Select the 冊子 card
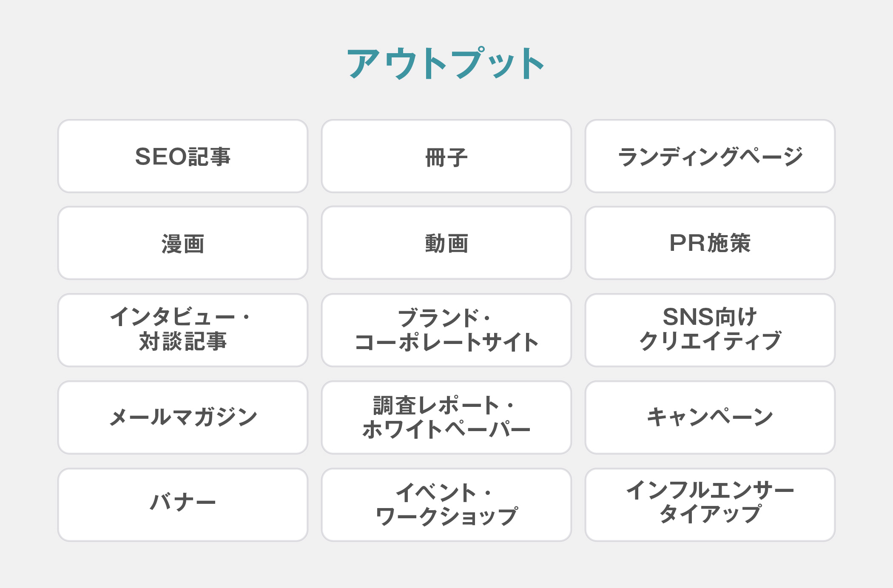The width and height of the screenshot is (893, 588). [x=446, y=156]
